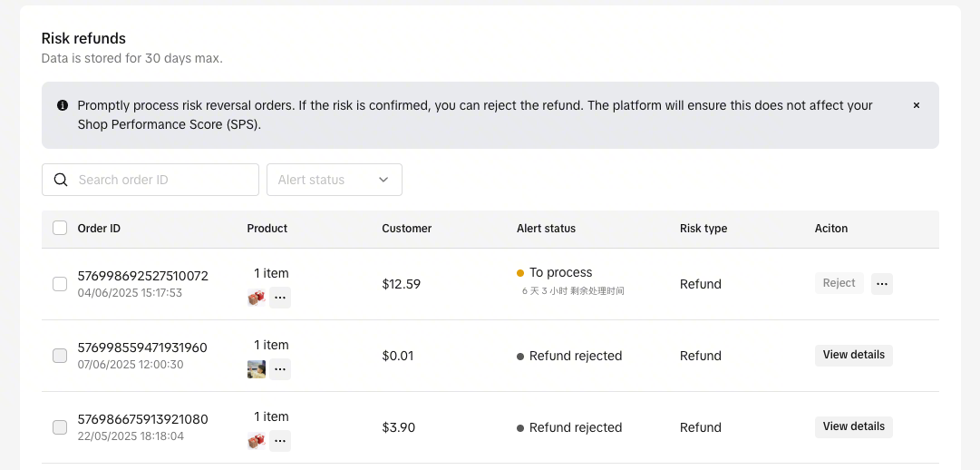Toggle the select-all checkbox in header

coord(60,229)
